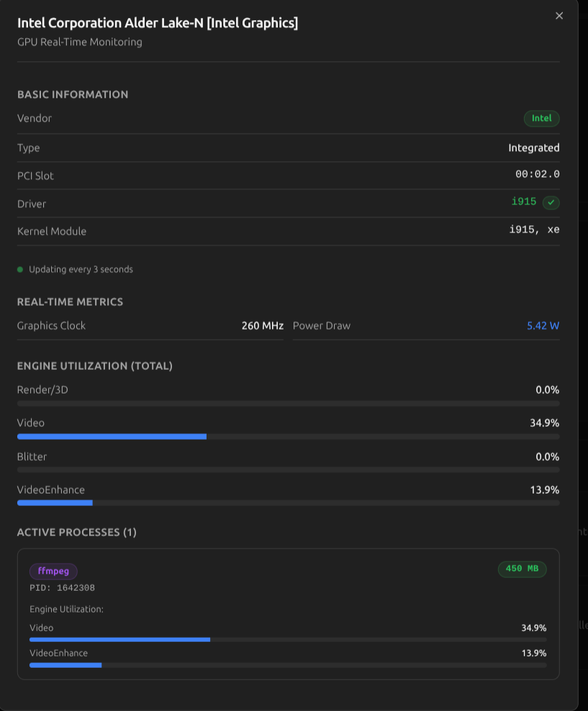Click the Graphics Clock 260 MHz value

[x=262, y=326]
